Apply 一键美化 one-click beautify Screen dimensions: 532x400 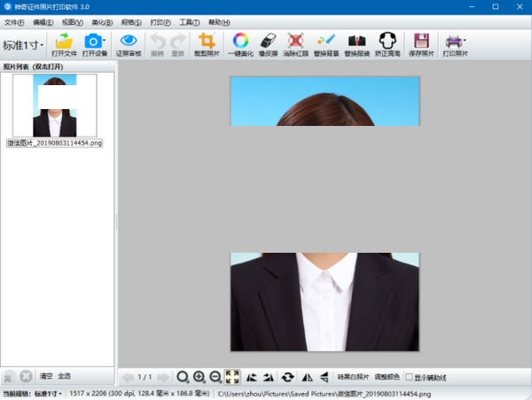(240, 42)
